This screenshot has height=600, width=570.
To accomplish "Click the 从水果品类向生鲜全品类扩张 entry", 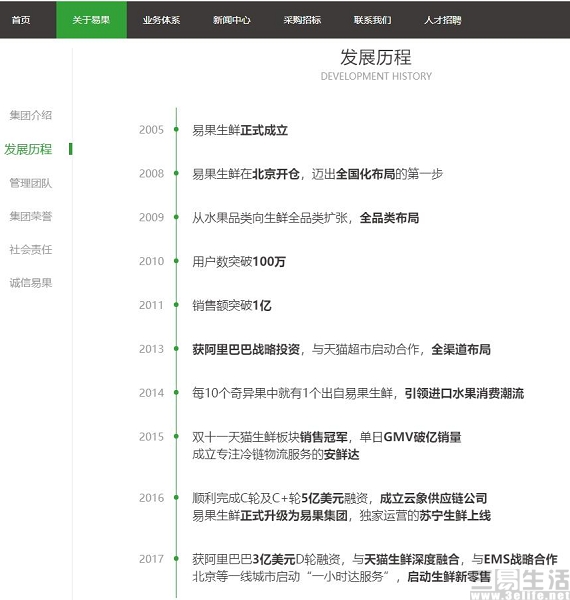I will coord(306,218).
